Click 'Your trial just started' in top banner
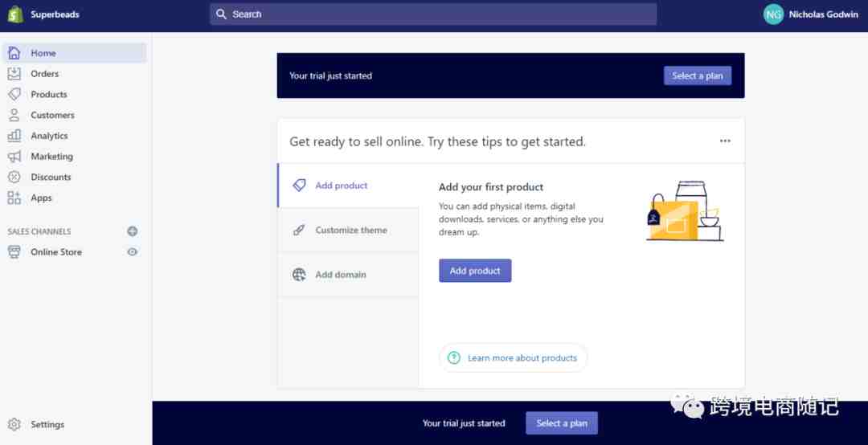 [x=330, y=76]
